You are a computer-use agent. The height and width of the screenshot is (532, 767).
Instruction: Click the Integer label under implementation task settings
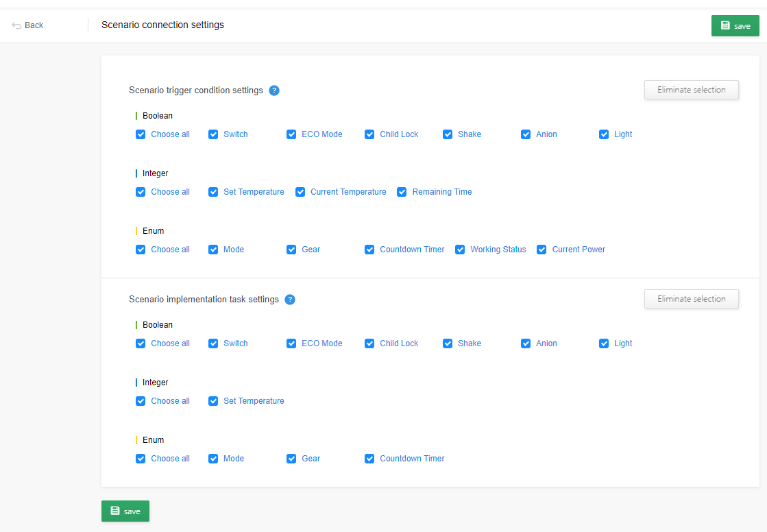pyautogui.click(x=155, y=383)
